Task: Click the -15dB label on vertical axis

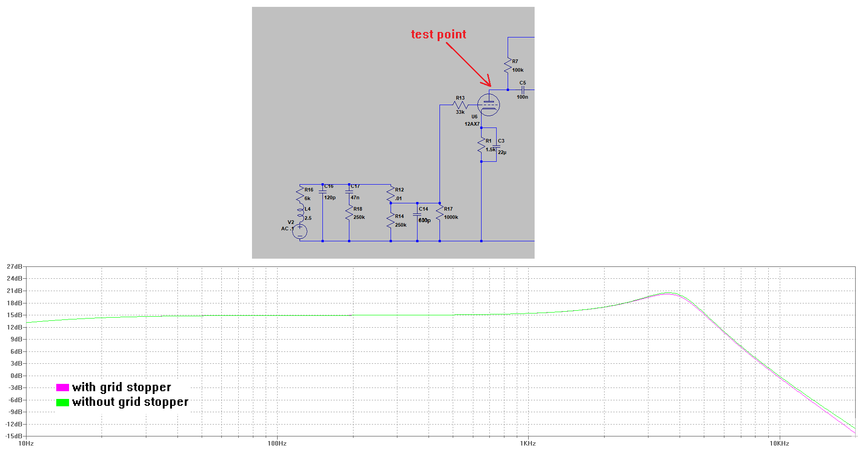Action: 14,436
